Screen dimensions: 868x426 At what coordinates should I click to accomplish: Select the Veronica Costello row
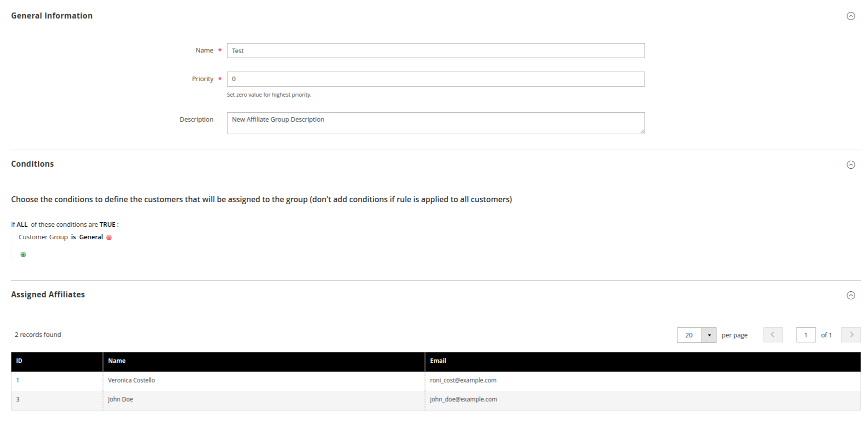435,381
